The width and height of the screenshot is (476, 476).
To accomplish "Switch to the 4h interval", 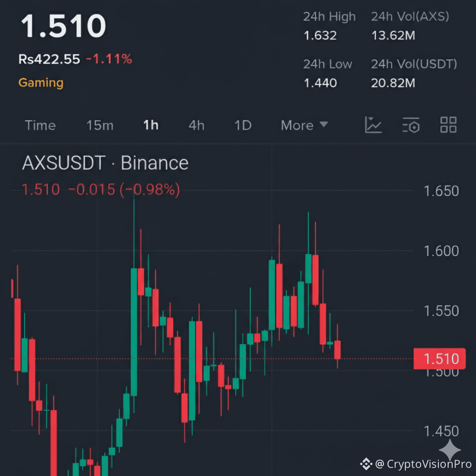I will [x=197, y=126].
